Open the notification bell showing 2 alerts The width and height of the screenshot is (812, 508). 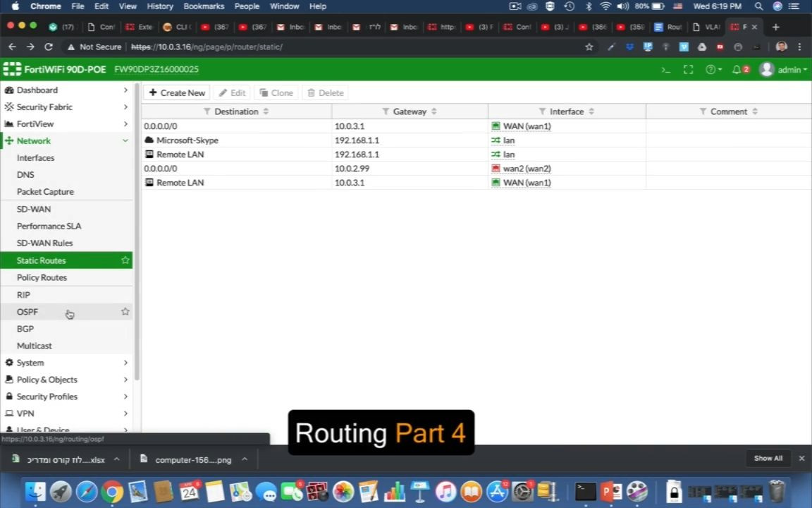[x=736, y=69]
